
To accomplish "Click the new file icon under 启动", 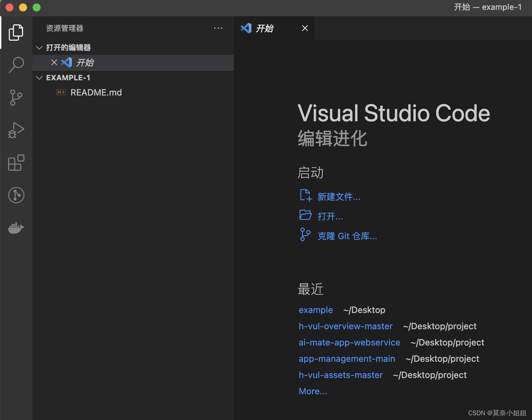I will [x=306, y=195].
